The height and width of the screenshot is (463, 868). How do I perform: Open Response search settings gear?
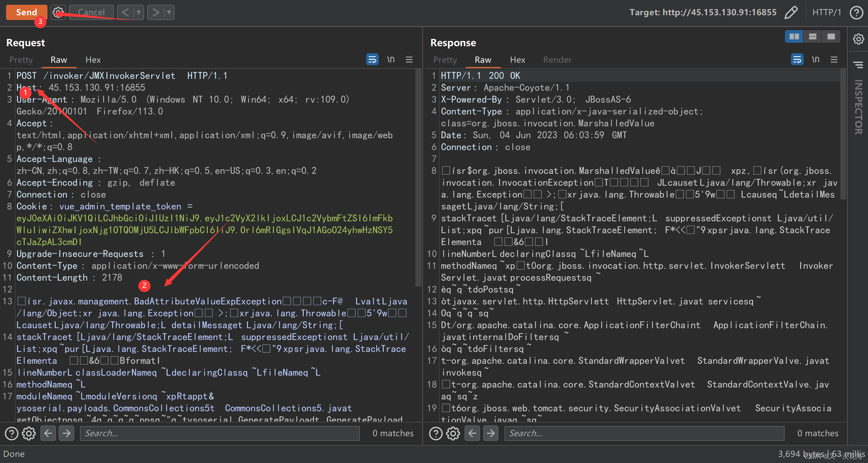click(453, 433)
